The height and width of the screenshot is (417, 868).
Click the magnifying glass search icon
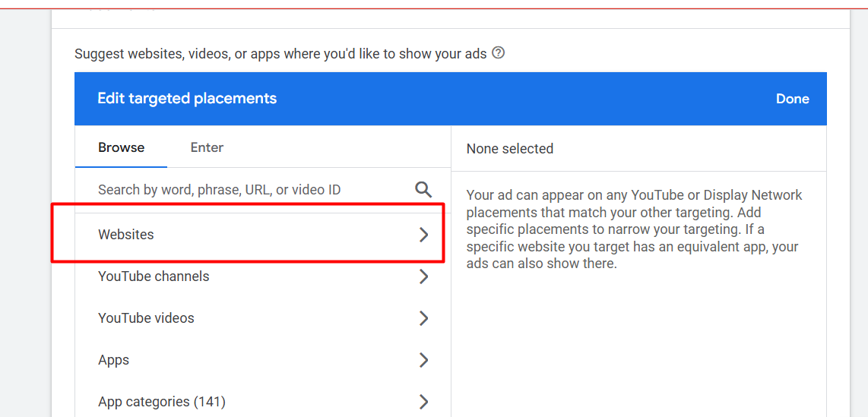coord(423,190)
